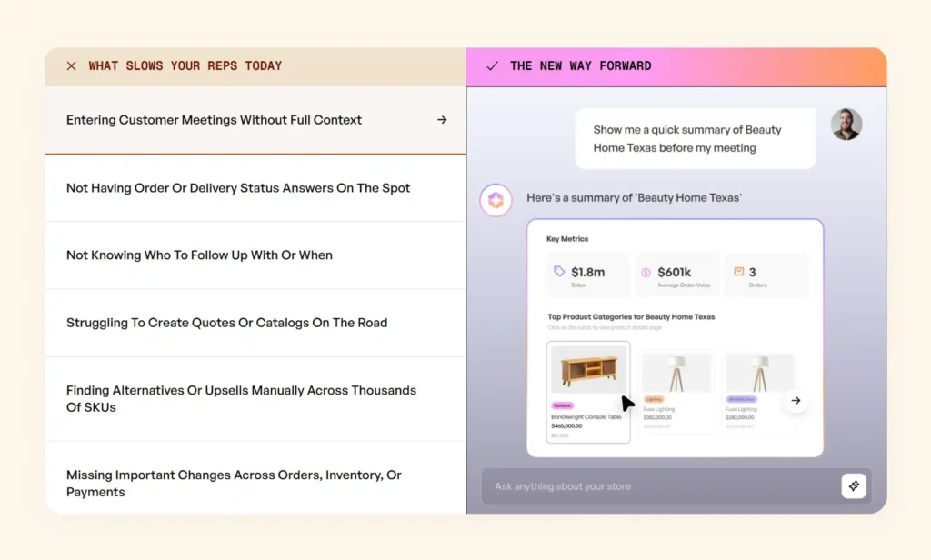Click the user avatar photo in chat

point(846,125)
